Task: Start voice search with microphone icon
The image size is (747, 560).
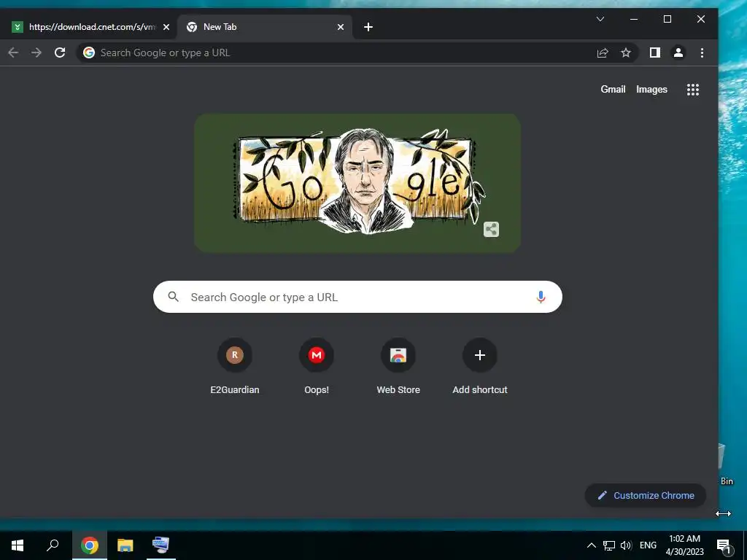Action: click(541, 297)
